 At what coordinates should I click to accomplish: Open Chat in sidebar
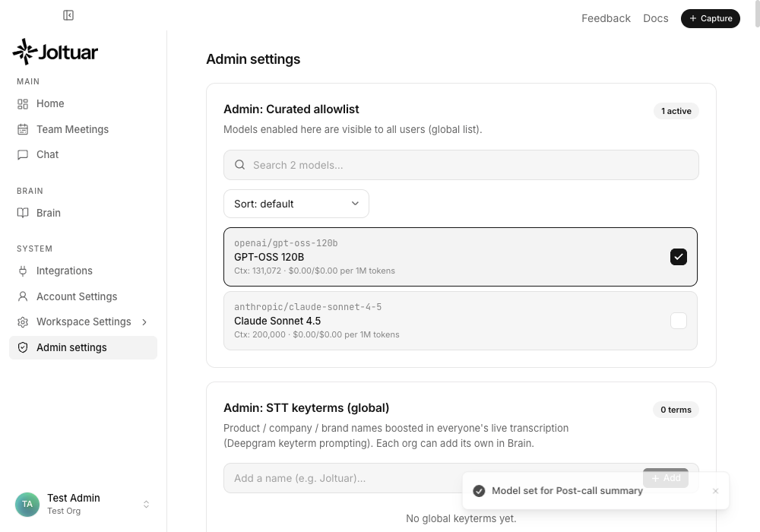click(83, 154)
